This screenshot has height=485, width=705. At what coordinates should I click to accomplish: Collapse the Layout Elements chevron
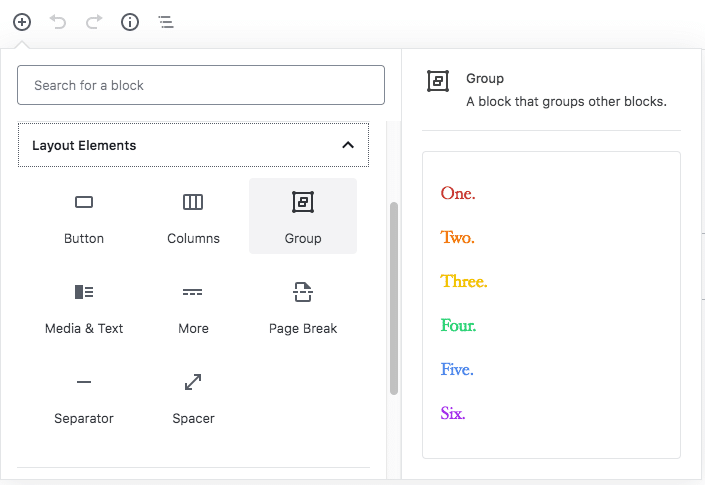point(348,145)
